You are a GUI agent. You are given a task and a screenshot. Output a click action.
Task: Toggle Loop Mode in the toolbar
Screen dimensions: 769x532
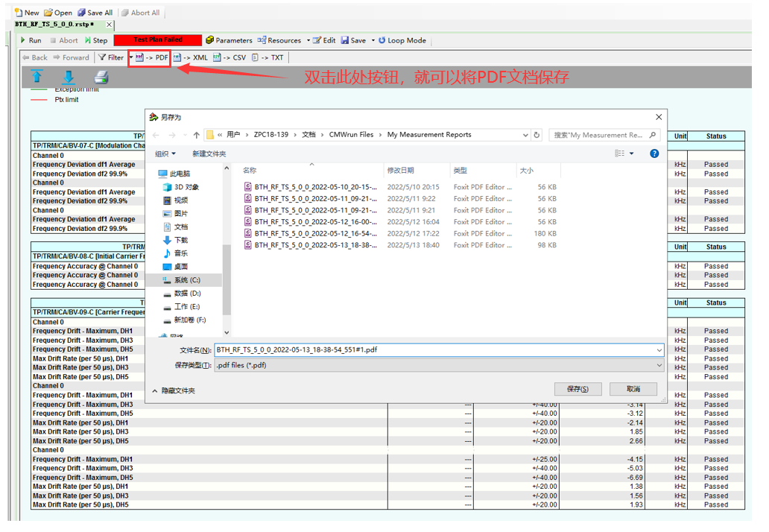tap(402, 41)
